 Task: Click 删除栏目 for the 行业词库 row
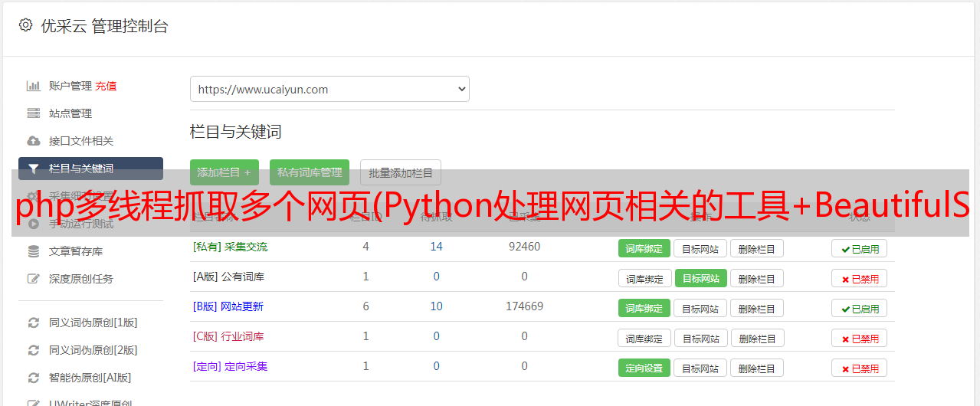[x=756, y=338]
